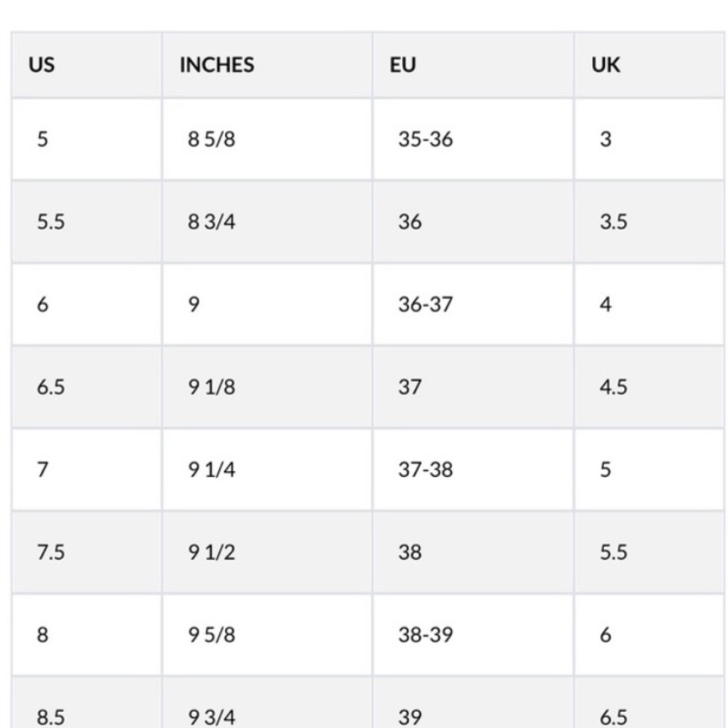Viewport: 728px width, 728px height.
Task: Select the US size 5 cell
Action: coord(87,139)
